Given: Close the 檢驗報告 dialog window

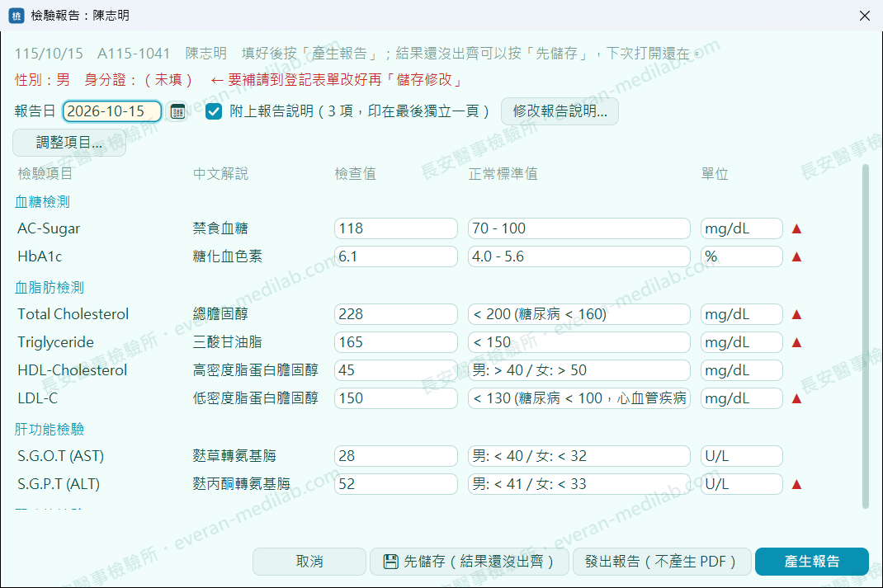Looking at the screenshot, I should [864, 16].
